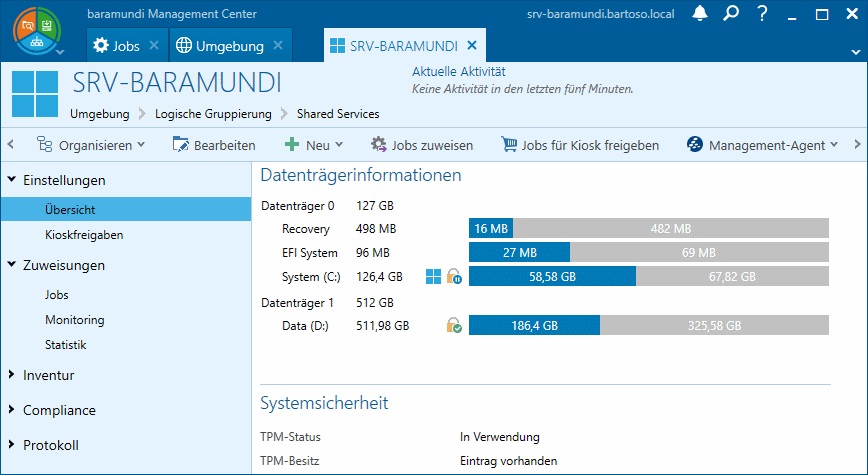Click the Umgebung breadcrumb link

(x=100, y=114)
